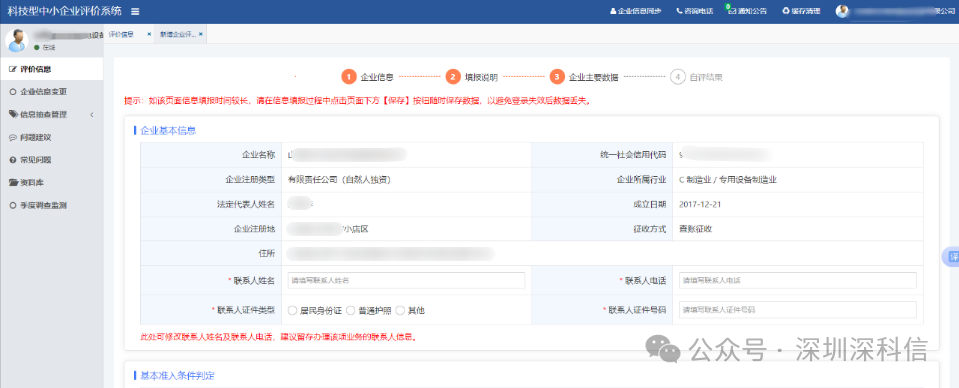Click the 企业信息同步 person icon
The height and width of the screenshot is (388, 959).
pyautogui.click(x=613, y=11)
